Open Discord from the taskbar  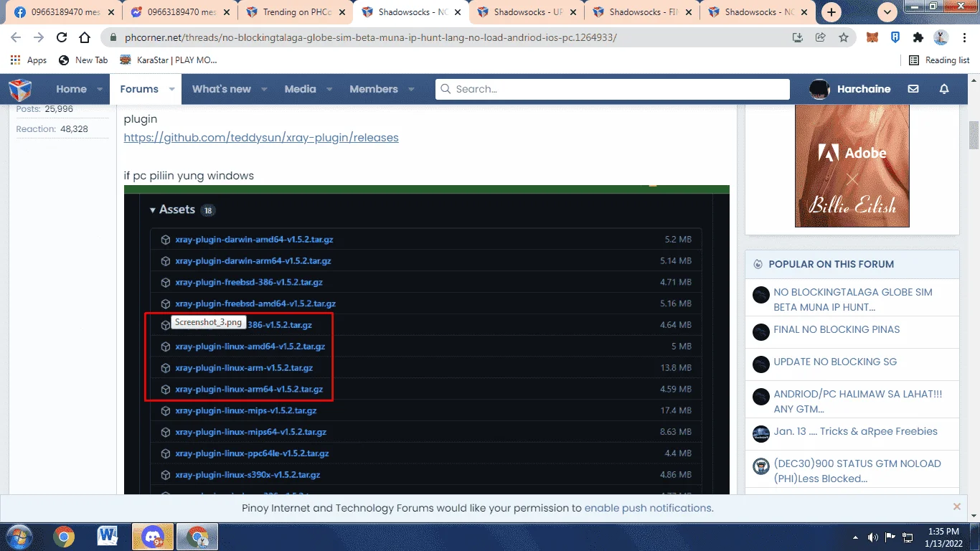(153, 537)
